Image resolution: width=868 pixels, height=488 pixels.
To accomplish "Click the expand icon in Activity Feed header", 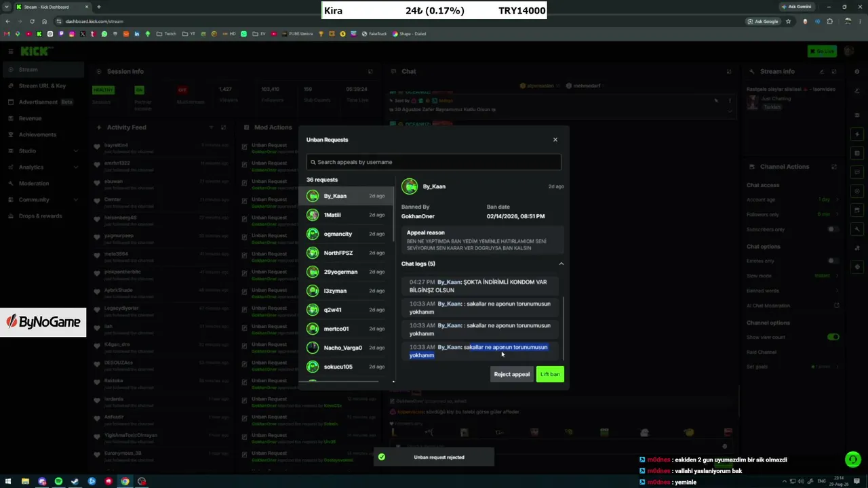I will (x=223, y=127).
